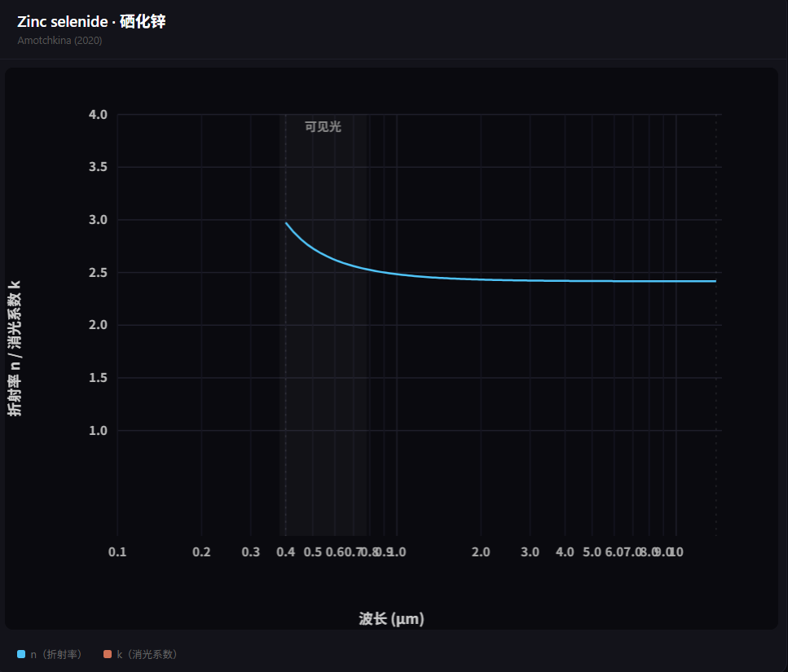Click the x-axis tick label 0.2
Image resolution: width=788 pixels, height=672 pixels.
pyautogui.click(x=201, y=552)
